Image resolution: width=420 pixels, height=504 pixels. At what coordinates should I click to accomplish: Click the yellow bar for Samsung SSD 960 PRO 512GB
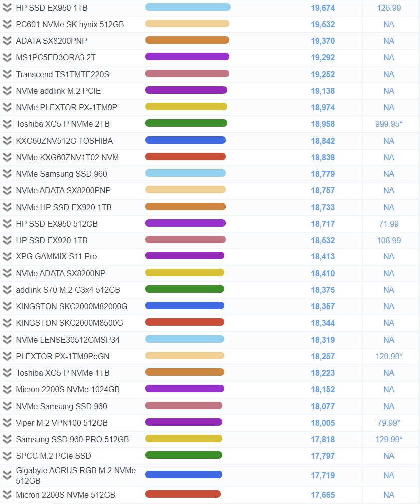pos(184,439)
